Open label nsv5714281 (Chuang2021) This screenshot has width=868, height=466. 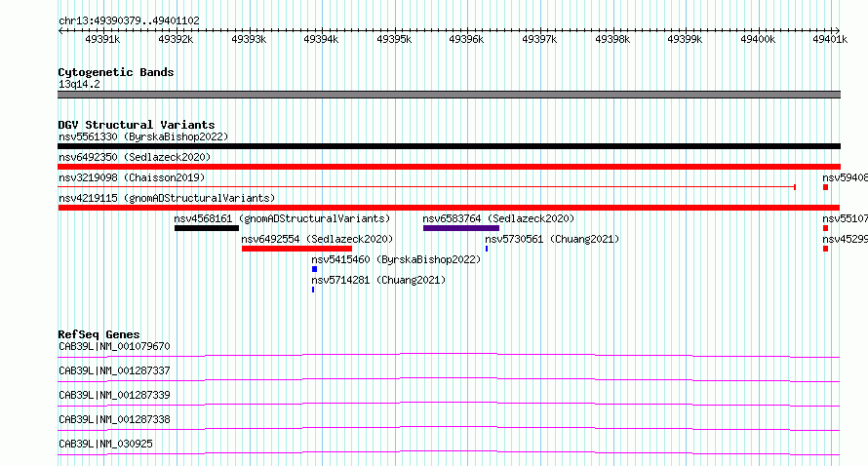378,280
